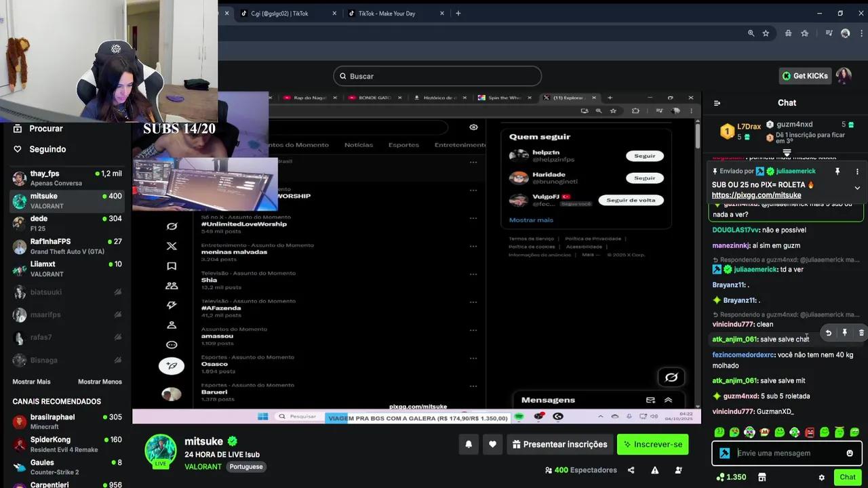Reply to the hovered chat message
Viewport: 868px width, 488px height.
(828, 333)
